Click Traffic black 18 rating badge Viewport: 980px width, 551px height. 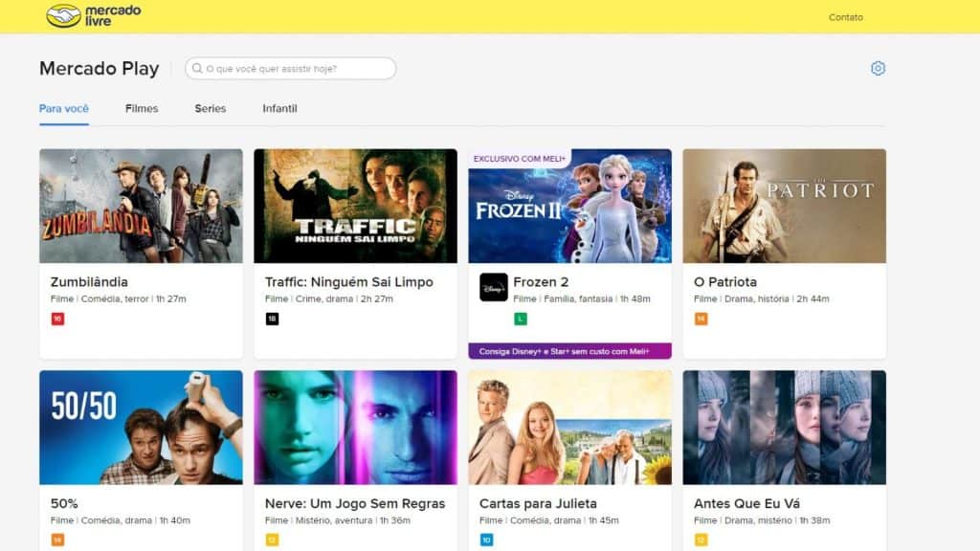(272, 319)
